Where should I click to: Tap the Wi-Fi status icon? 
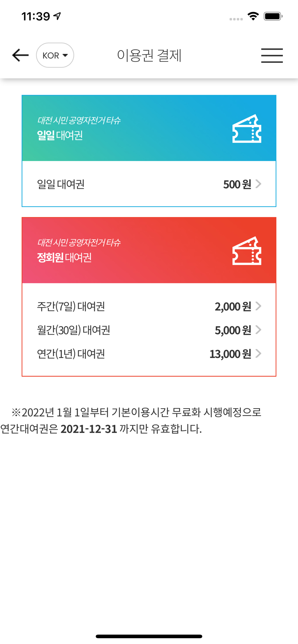click(253, 16)
